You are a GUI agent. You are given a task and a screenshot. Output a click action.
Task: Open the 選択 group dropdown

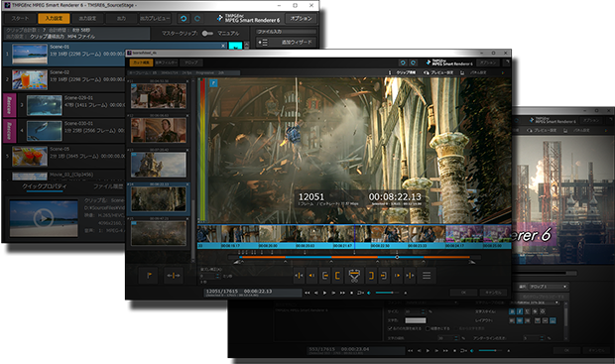549,287
